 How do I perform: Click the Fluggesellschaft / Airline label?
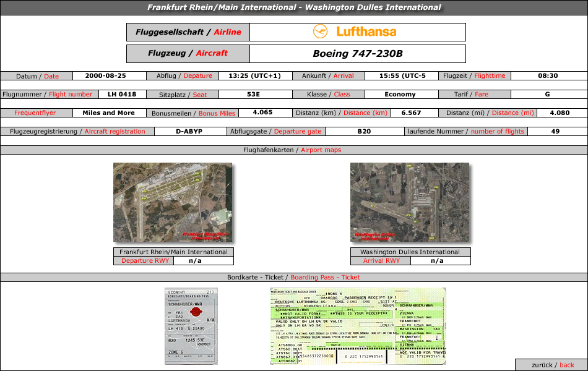(188, 32)
